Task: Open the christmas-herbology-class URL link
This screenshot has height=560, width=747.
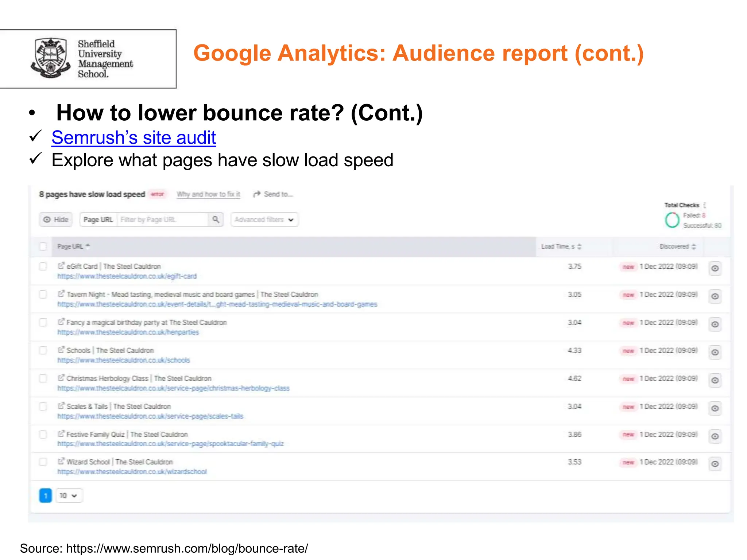Action: pos(173,388)
